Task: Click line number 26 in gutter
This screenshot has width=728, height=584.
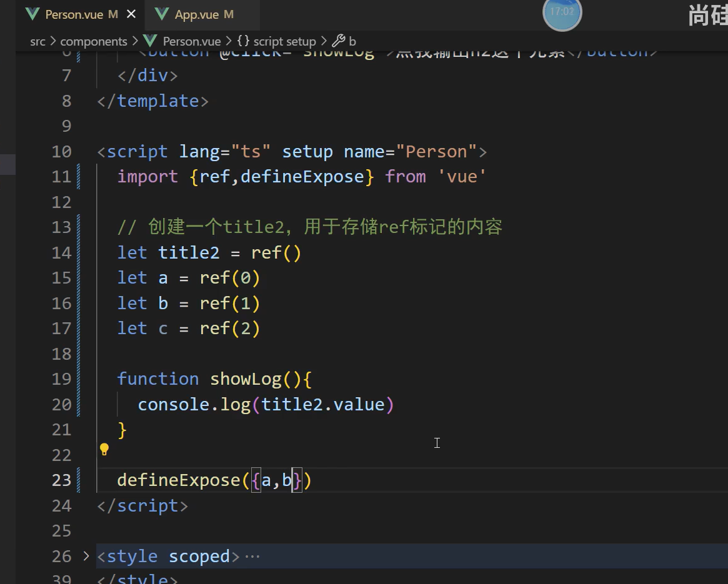Action: click(x=61, y=556)
